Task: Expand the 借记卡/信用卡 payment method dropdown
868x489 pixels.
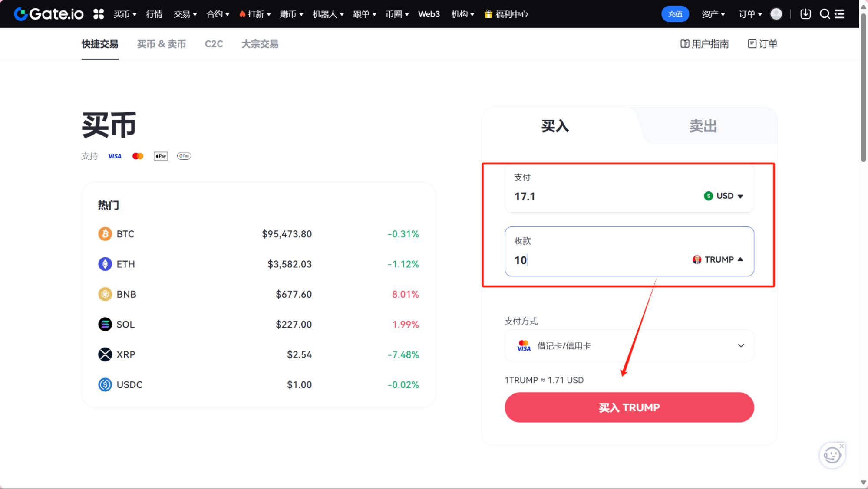Action: click(x=629, y=346)
